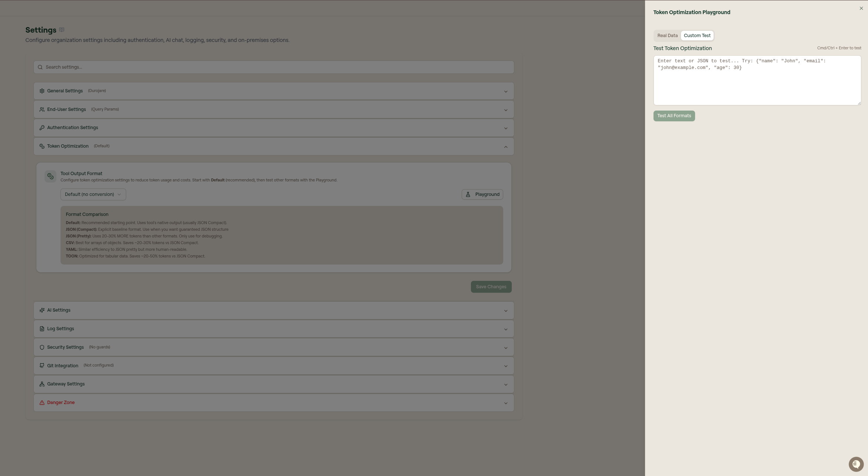Open Default (no conversion) format dropdown
This screenshot has width=868, height=476.
coord(93,194)
